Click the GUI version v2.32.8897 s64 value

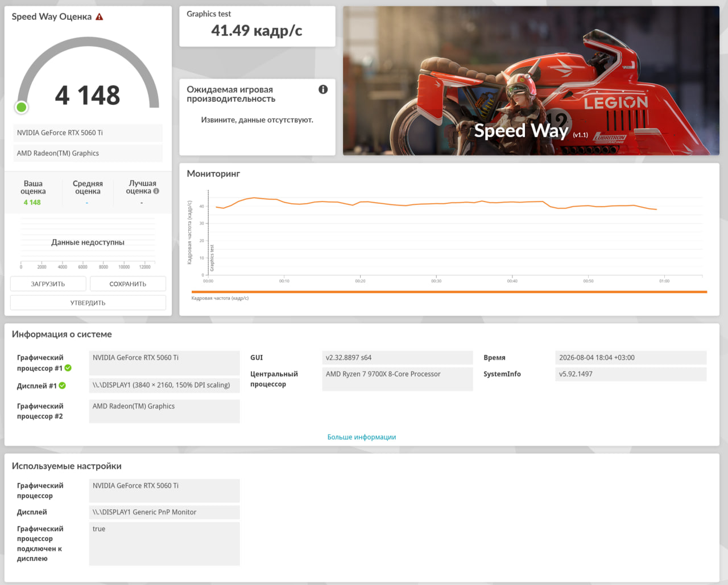pyautogui.click(x=398, y=357)
